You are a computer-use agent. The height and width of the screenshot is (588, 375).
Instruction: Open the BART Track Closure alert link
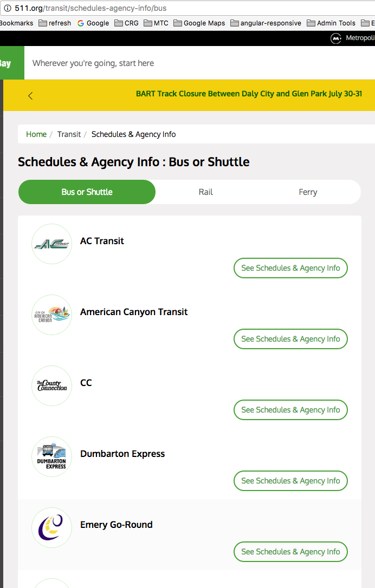(x=249, y=94)
